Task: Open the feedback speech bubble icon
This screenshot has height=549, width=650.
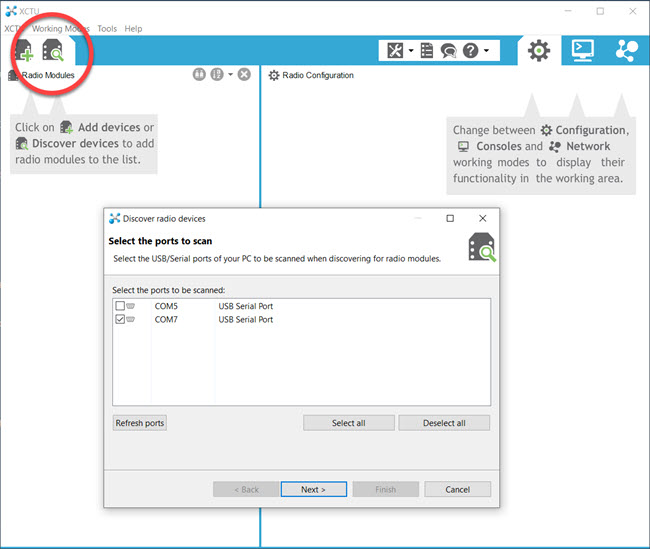Action: (448, 50)
